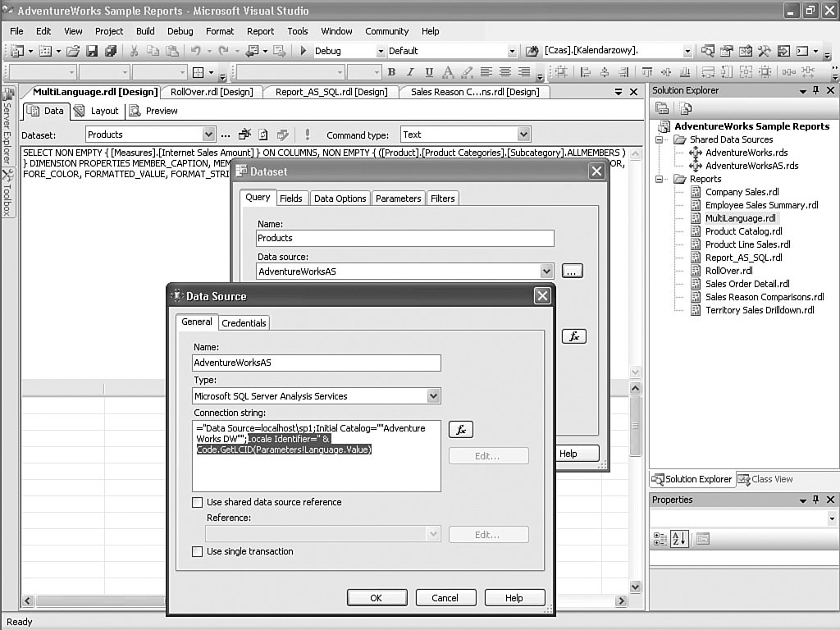Click scroll left arrow of horizontal scrollbar
Image resolution: width=840 pixels, height=630 pixels.
28,601
